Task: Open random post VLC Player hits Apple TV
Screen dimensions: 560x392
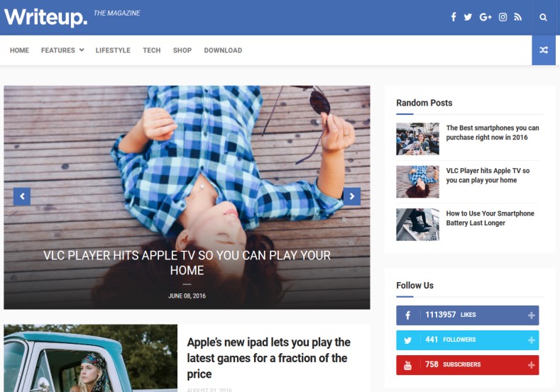Action: 488,176
